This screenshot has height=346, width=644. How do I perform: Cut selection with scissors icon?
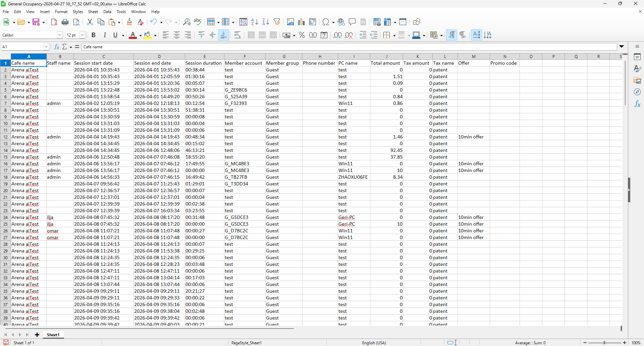90,22
